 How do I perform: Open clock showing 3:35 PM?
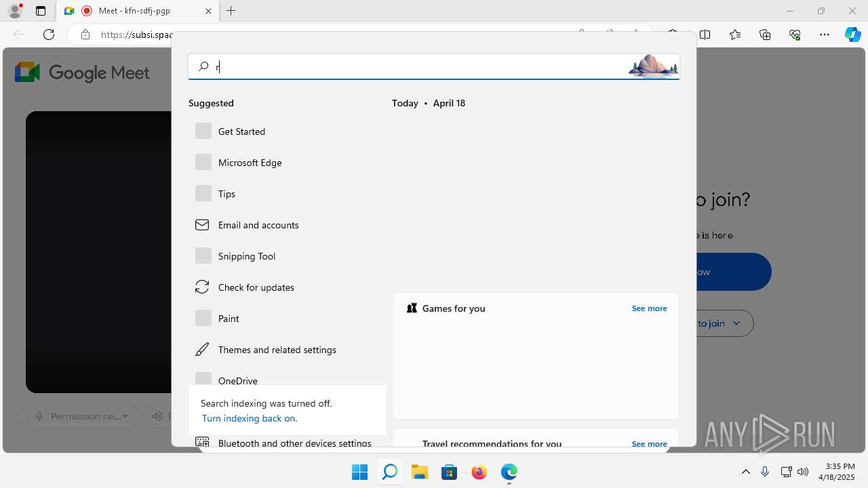pyautogui.click(x=836, y=472)
